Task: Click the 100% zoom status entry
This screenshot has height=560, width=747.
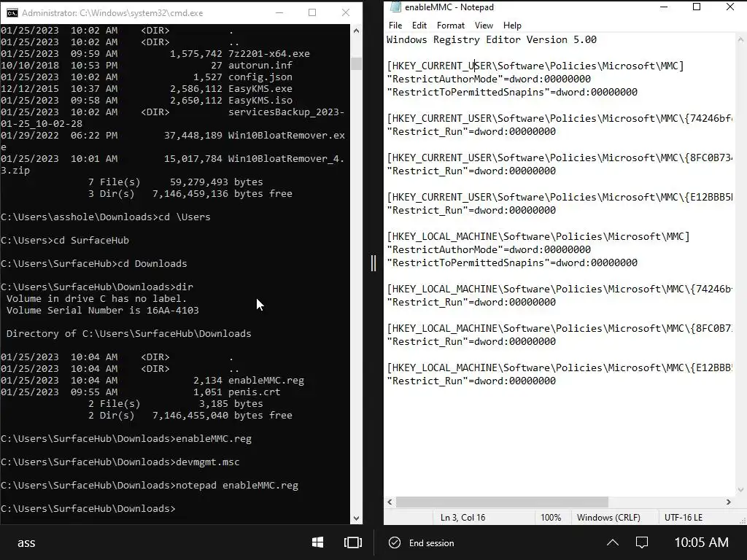Action: pos(551,518)
